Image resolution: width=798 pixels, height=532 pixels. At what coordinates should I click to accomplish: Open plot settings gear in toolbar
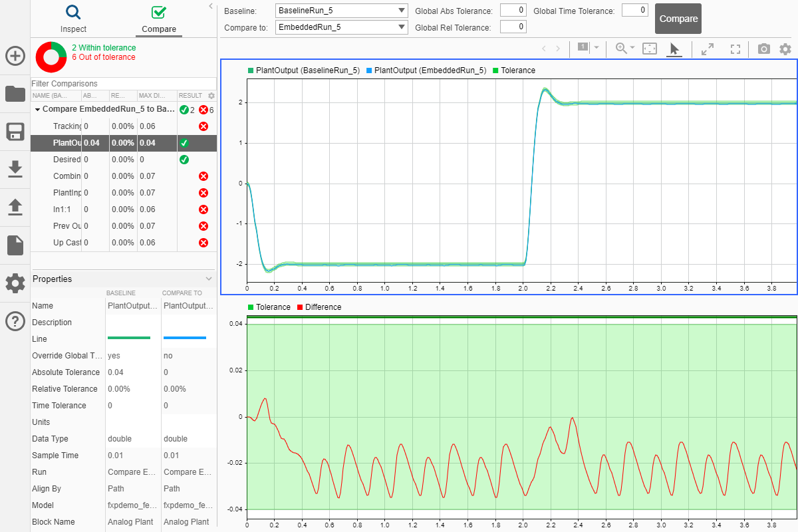point(785,49)
